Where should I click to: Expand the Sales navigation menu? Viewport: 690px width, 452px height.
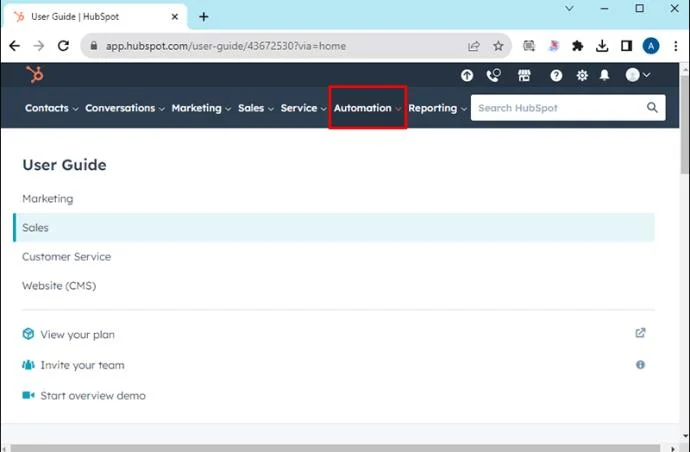[256, 108]
